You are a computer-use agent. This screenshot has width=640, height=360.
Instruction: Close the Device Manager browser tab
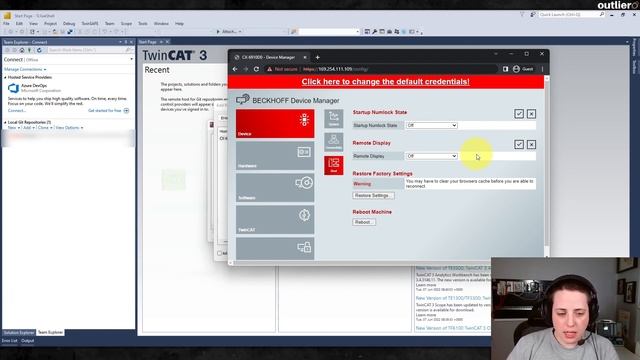pyautogui.click(x=305, y=58)
